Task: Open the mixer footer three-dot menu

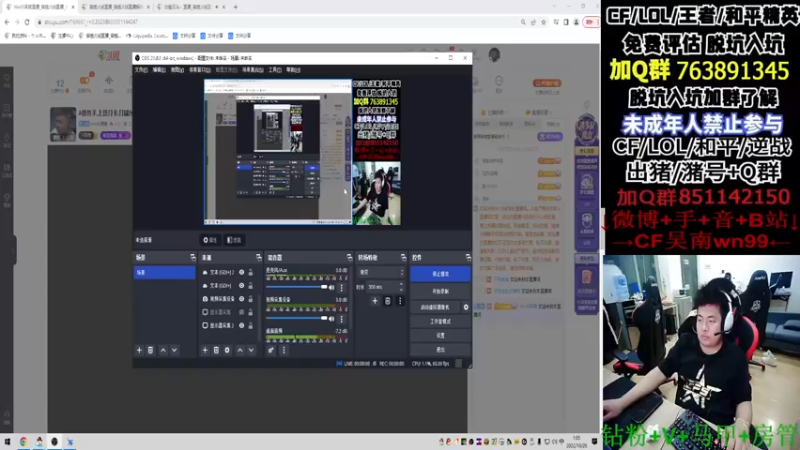Action: tap(284, 351)
